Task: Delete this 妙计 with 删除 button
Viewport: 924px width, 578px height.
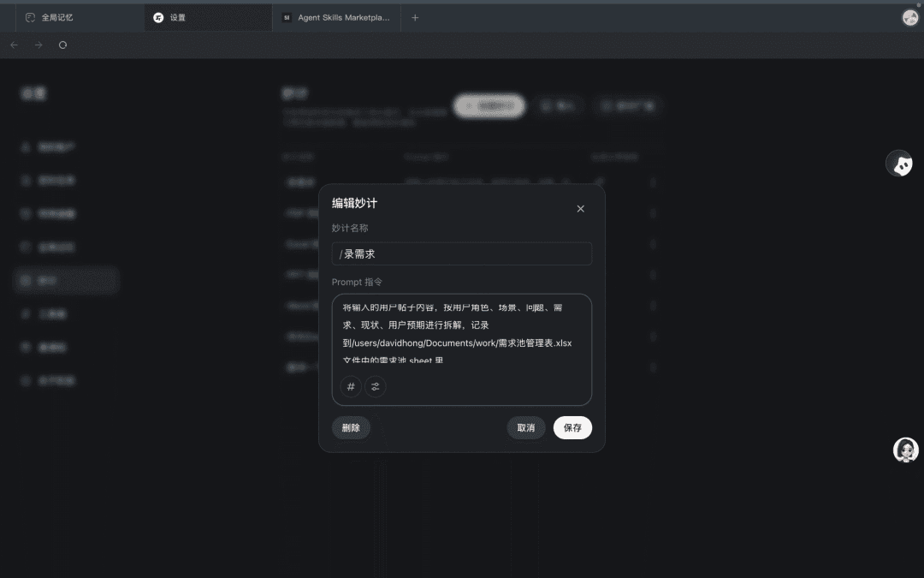Action: 351,428
